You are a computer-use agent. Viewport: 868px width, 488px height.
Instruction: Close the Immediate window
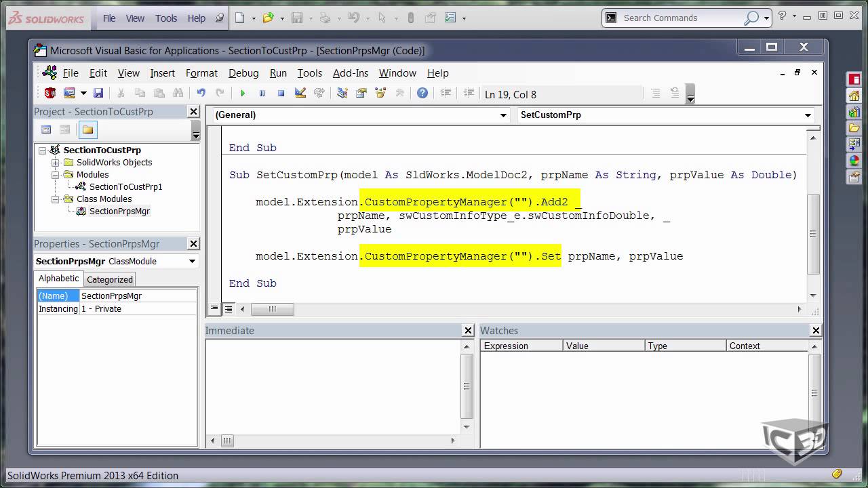tap(468, 331)
